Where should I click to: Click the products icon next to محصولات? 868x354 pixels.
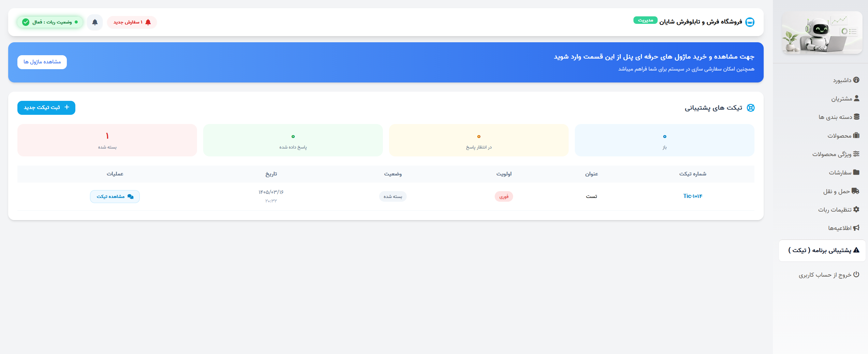click(x=856, y=136)
